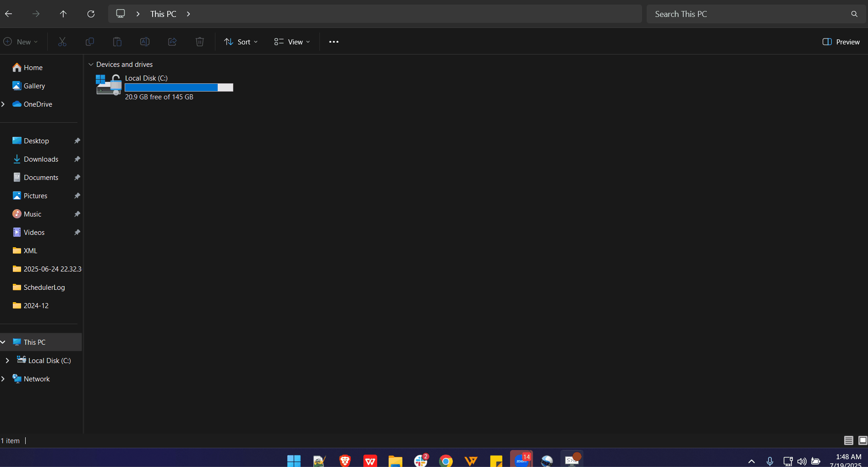Open See more three-dots menu
Viewport: 868px width, 467px height.
coord(334,42)
